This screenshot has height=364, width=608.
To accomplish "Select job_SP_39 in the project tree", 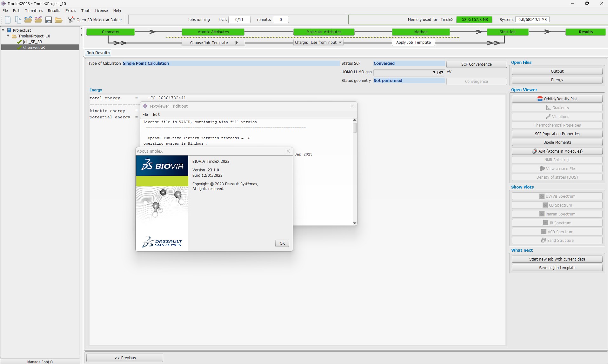I will point(32,42).
